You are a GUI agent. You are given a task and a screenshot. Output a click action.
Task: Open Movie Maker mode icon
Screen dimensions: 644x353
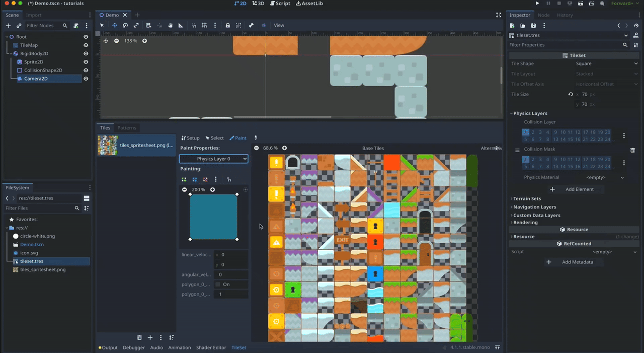[602, 4]
